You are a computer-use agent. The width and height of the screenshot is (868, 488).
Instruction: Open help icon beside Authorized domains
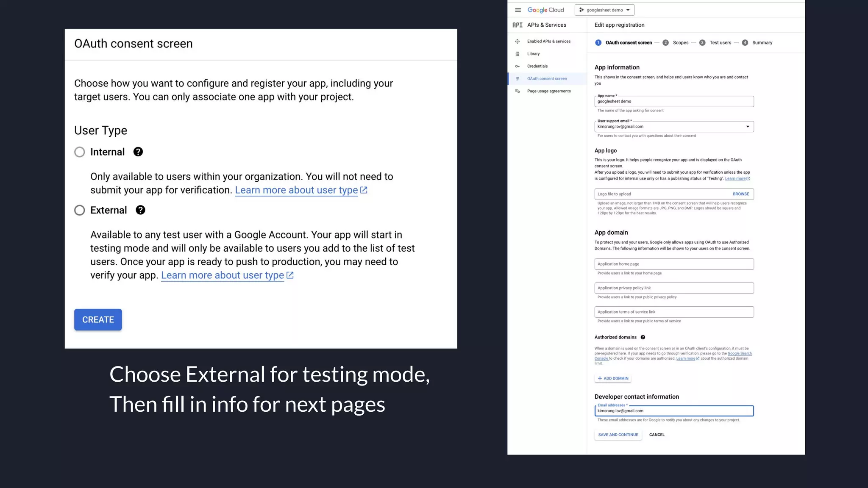pos(643,337)
